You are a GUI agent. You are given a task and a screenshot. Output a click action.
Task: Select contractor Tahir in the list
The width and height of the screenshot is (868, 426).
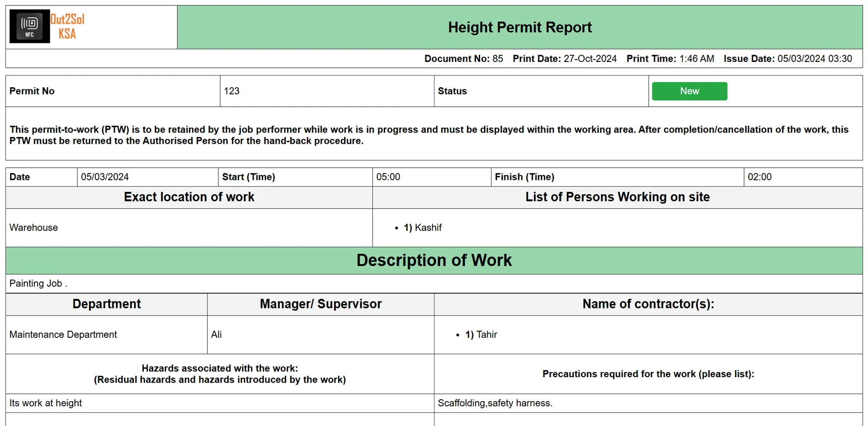pos(486,335)
